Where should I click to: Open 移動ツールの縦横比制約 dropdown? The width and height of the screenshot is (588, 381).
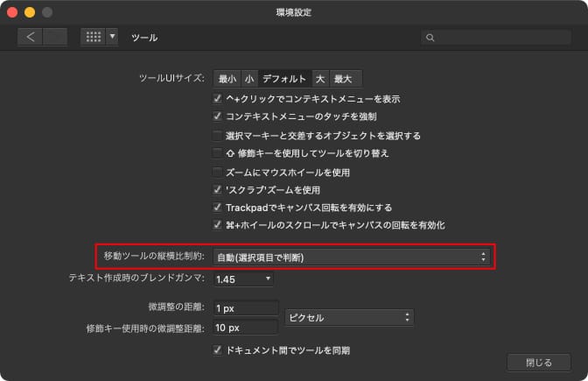pos(351,257)
